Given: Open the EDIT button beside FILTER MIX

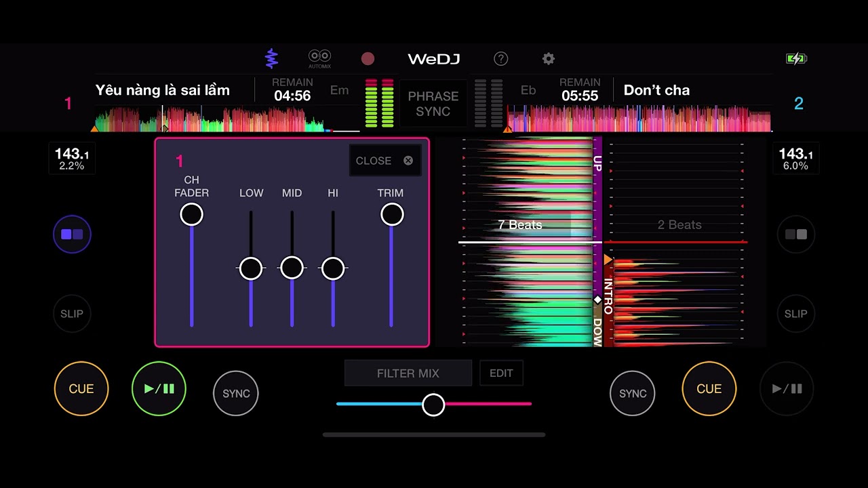Looking at the screenshot, I should pos(501,373).
